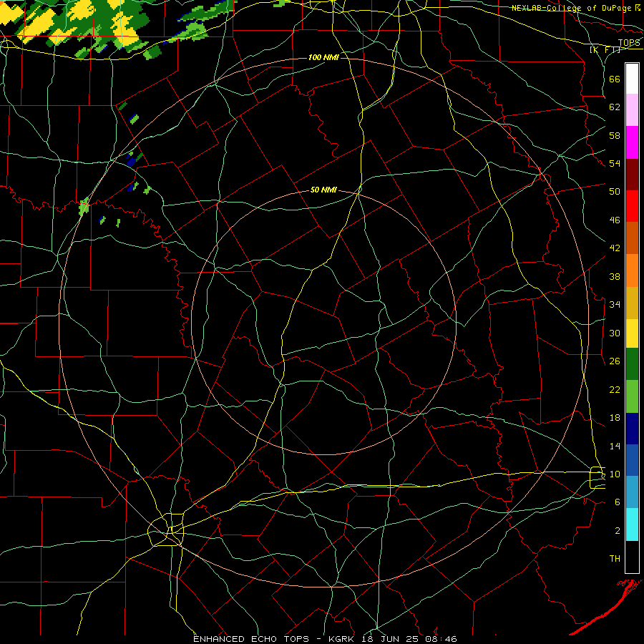The image size is (644, 644).
Task: Click the medium blue 18 kft legend swatch
Action: click(x=632, y=460)
